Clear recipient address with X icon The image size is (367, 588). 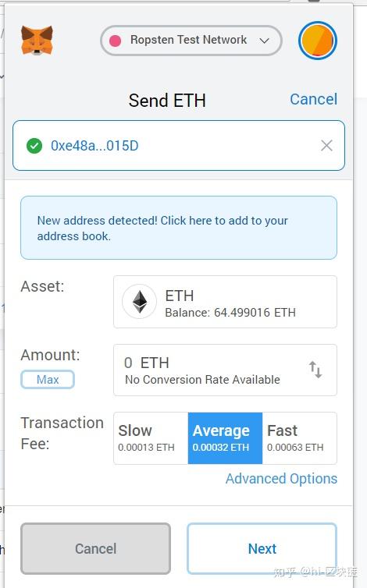pyautogui.click(x=326, y=146)
